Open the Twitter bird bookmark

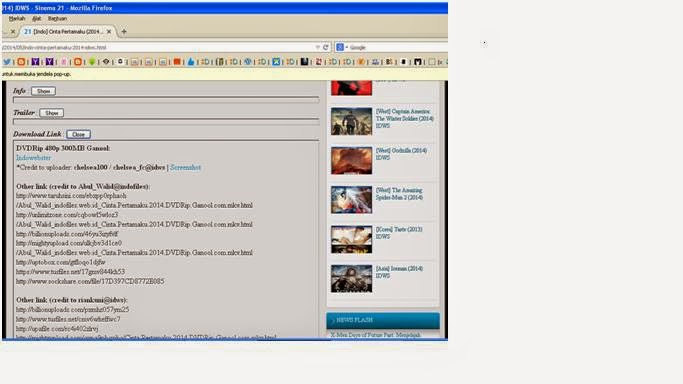[7, 62]
